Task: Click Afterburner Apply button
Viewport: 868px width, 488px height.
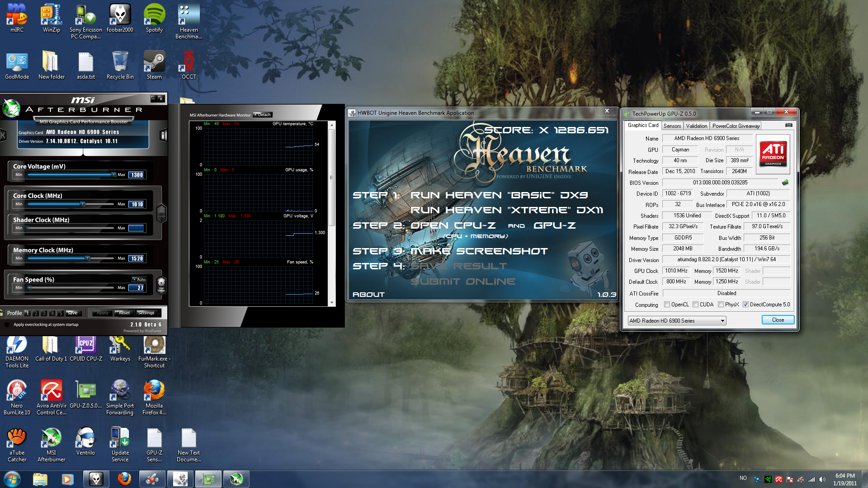Action: pos(103,313)
